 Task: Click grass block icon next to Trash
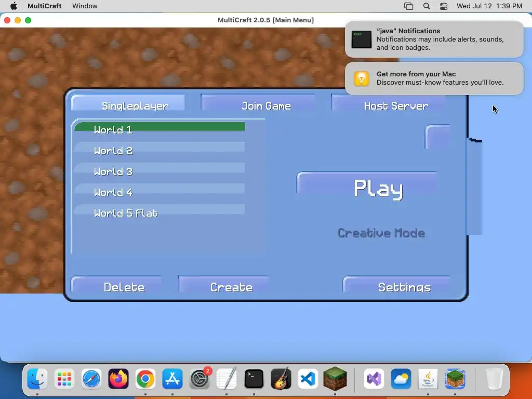click(455, 379)
